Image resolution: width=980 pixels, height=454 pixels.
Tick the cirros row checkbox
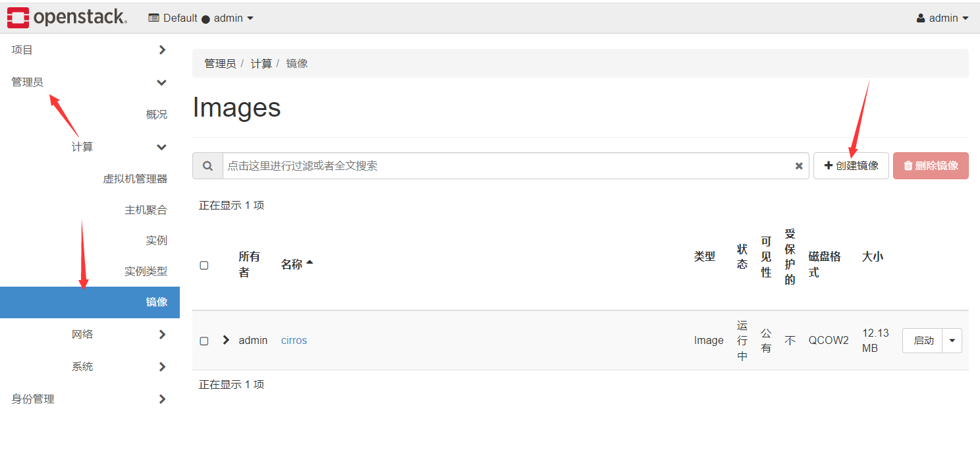coord(204,341)
